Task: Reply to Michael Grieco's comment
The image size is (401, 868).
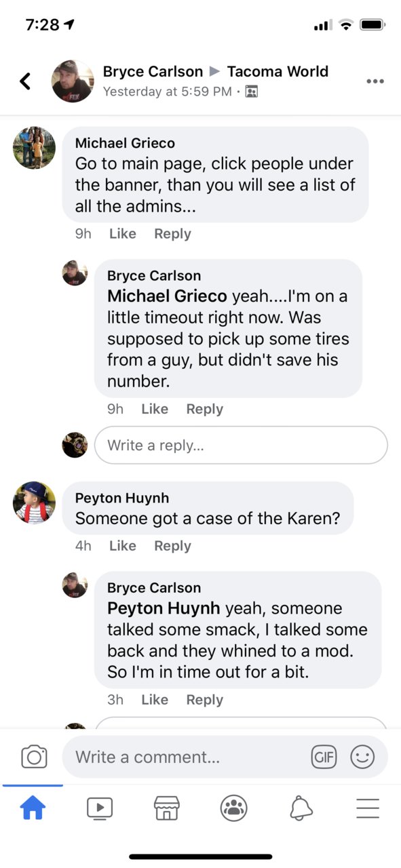Action: [x=172, y=233]
